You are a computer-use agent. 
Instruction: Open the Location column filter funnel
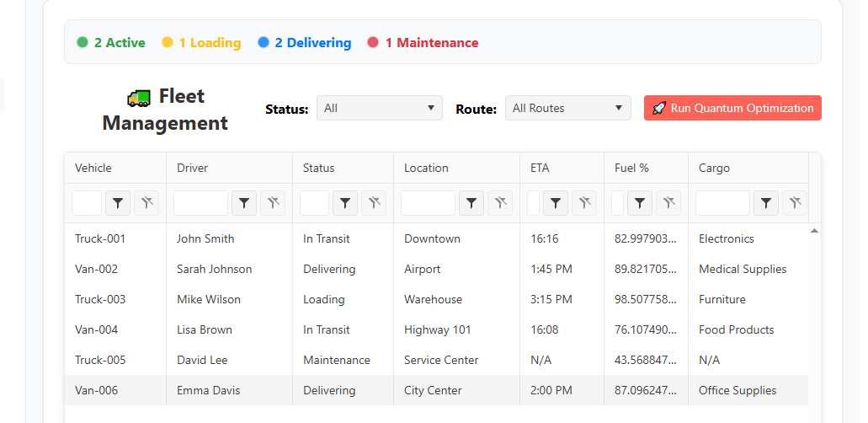click(x=471, y=203)
